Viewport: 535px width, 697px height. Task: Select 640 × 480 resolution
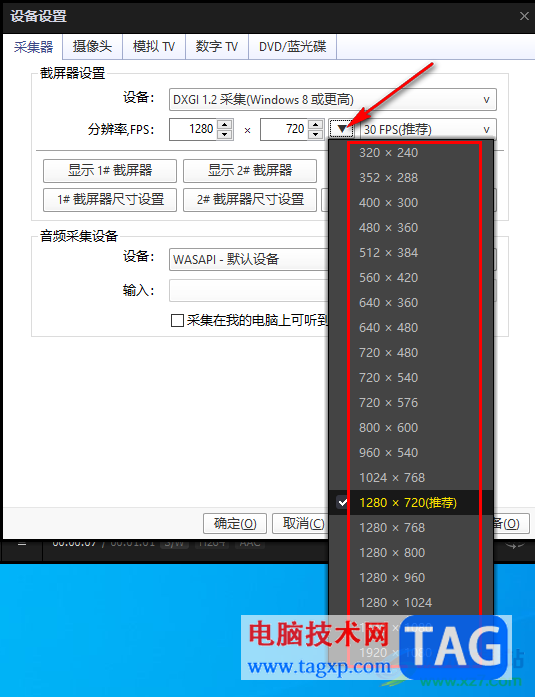coord(411,328)
